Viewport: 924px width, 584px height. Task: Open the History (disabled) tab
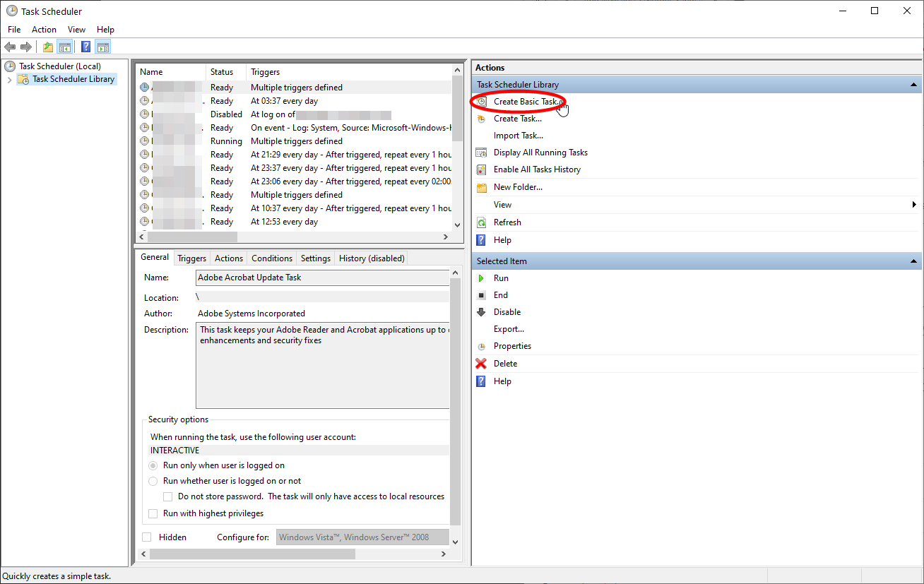point(372,258)
